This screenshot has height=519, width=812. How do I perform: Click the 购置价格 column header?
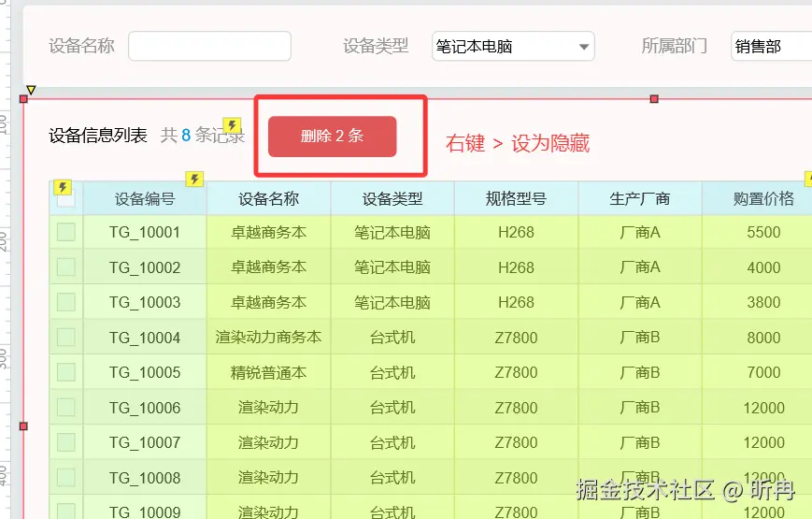click(x=758, y=198)
